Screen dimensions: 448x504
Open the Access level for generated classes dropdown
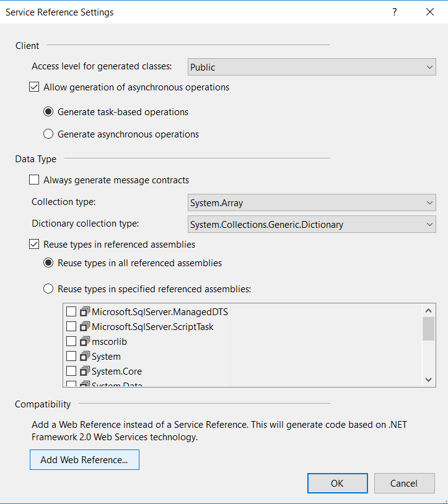pos(428,67)
